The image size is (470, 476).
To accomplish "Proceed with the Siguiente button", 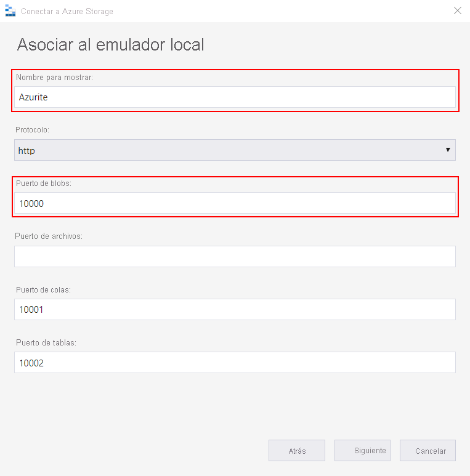I will (362, 451).
